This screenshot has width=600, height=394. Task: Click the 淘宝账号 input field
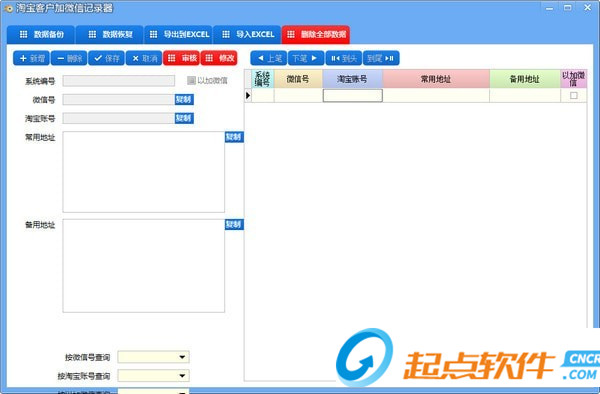point(119,118)
